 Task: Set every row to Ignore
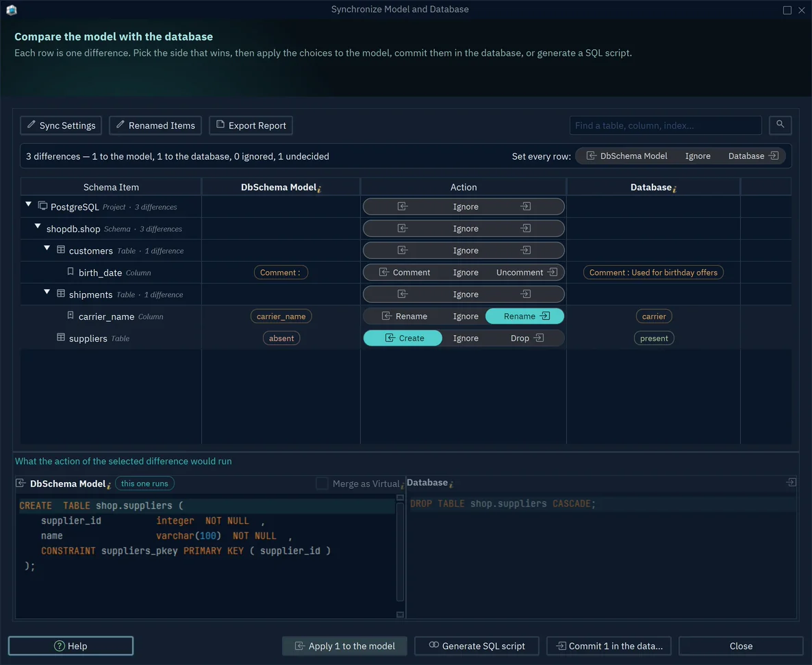pyautogui.click(x=698, y=156)
